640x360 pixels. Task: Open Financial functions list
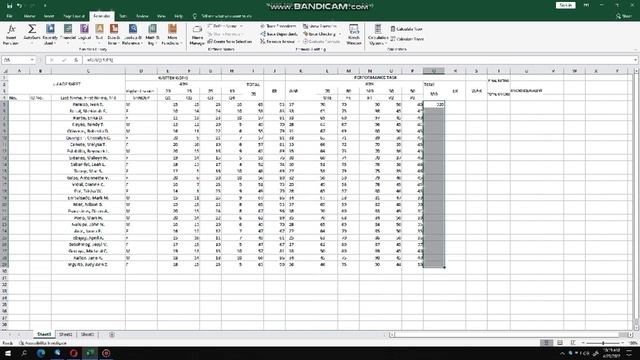[x=68, y=34]
